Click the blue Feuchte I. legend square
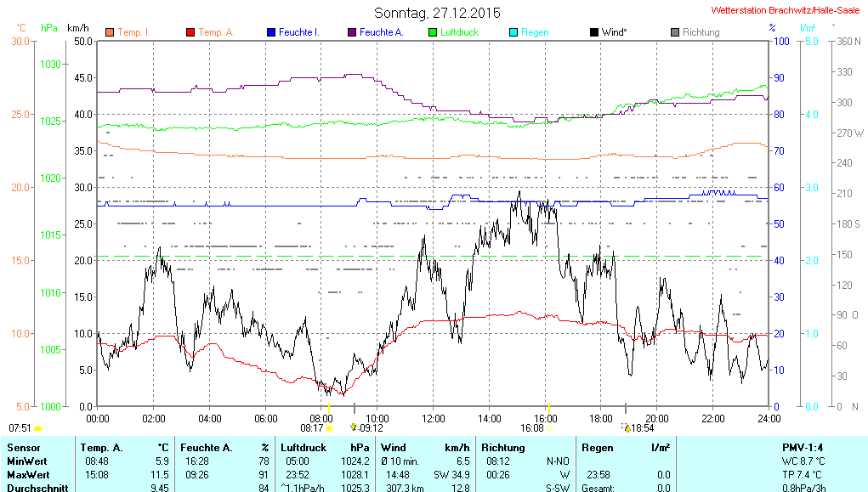This screenshot has height=492, width=868. pyautogui.click(x=271, y=32)
